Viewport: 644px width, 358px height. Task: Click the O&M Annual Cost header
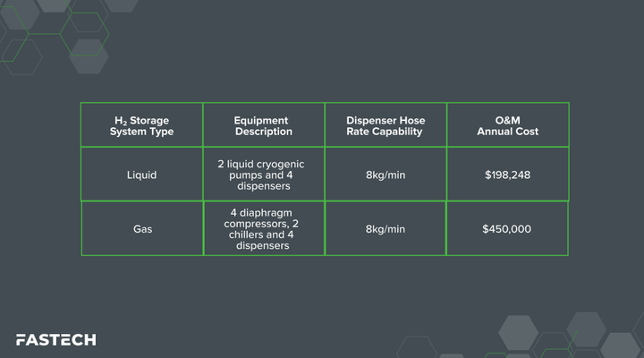click(508, 125)
